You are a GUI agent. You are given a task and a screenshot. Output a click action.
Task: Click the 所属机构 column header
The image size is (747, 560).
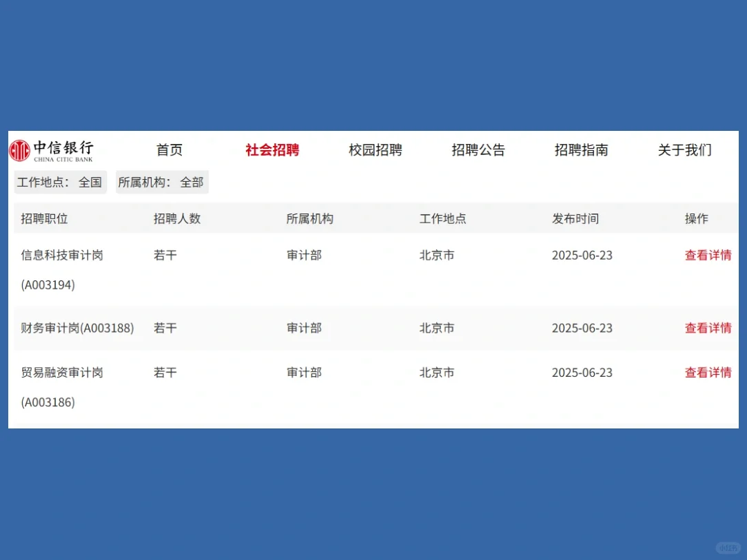tap(309, 218)
